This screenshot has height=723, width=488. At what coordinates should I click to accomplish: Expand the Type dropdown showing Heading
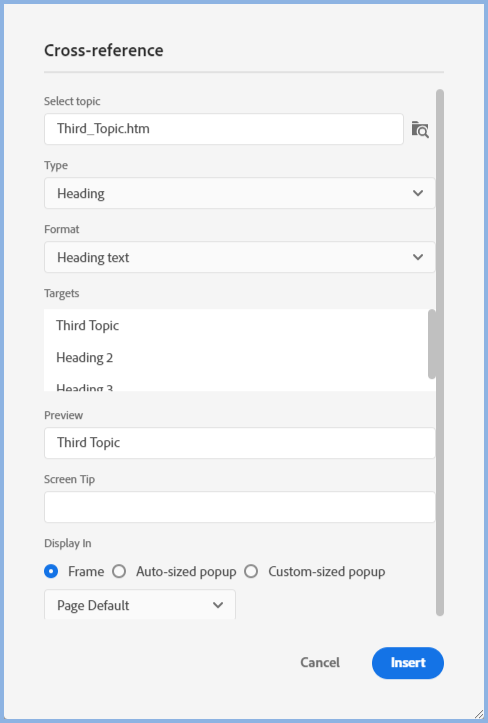239,193
